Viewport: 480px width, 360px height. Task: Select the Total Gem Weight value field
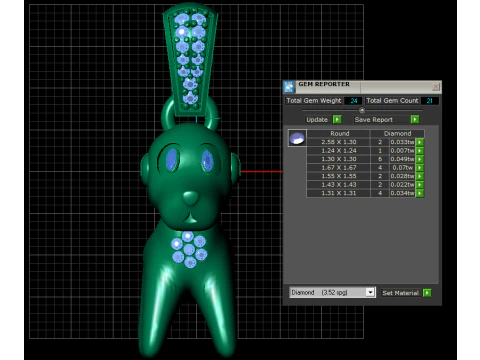(x=353, y=101)
